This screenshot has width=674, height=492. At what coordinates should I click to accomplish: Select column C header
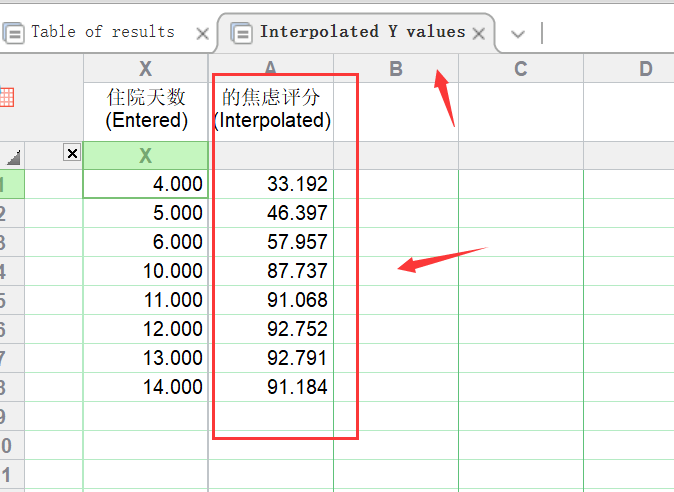(521, 68)
